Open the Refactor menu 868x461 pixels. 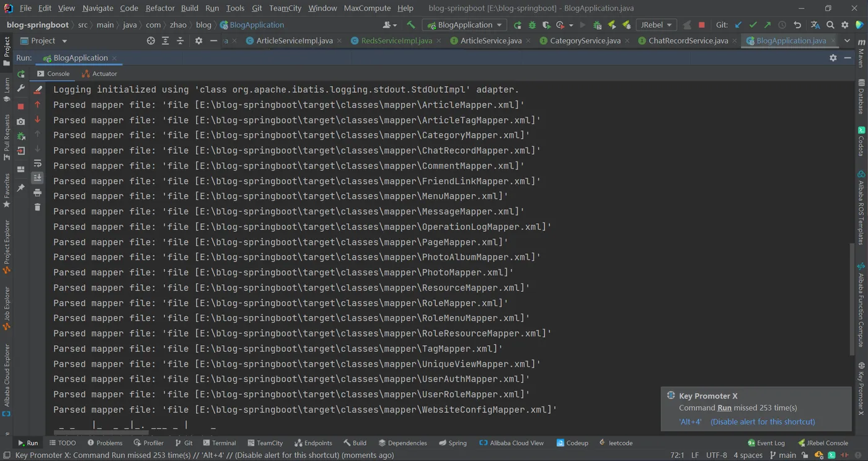(160, 8)
